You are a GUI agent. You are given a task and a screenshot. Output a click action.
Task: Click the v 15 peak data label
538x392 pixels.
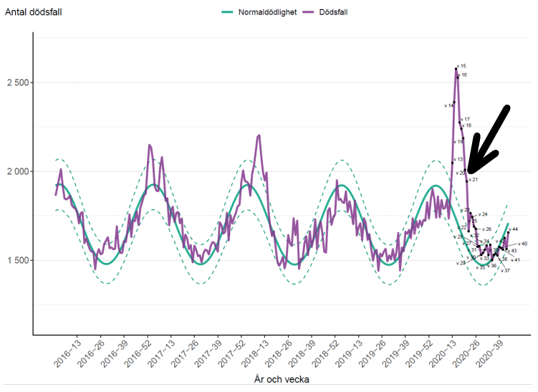pos(461,66)
